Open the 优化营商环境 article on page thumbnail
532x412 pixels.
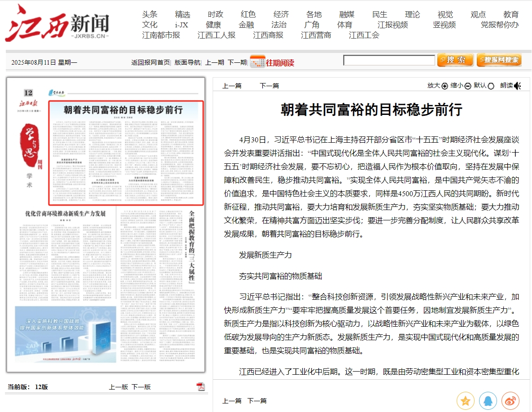(65, 214)
